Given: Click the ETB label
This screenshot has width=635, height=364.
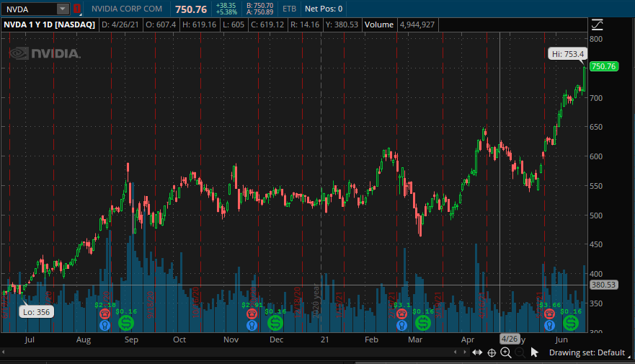Looking at the screenshot, I should (x=289, y=9).
